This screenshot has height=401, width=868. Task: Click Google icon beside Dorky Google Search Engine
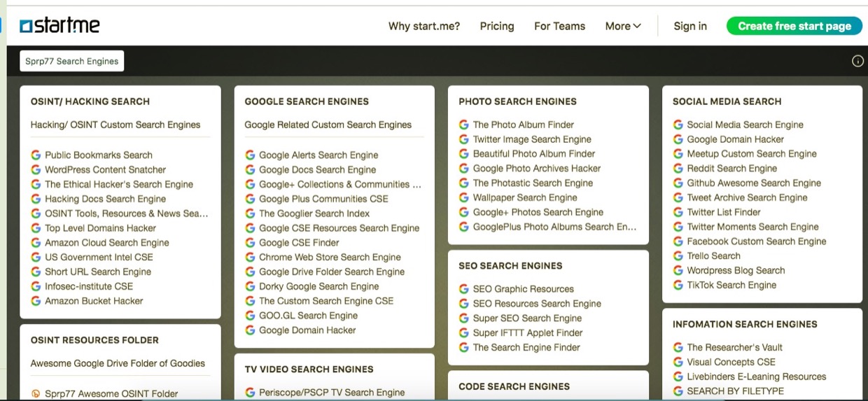250,286
